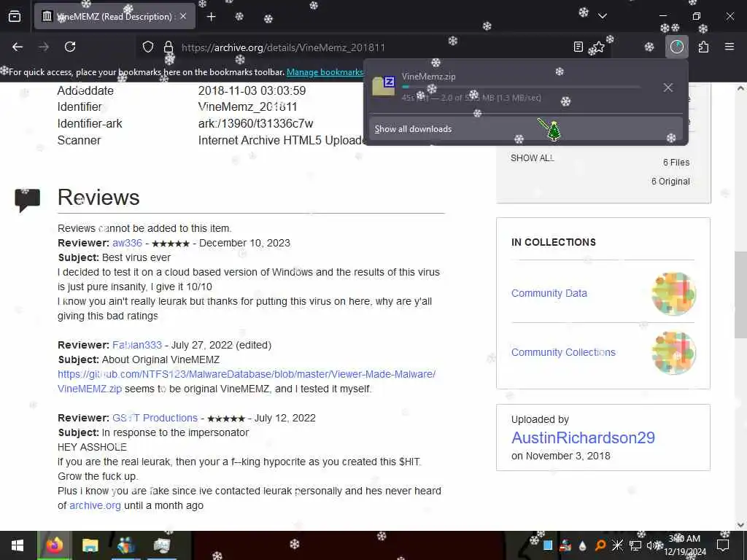Click the blue square tray icon
747x560 pixels.
(548, 545)
